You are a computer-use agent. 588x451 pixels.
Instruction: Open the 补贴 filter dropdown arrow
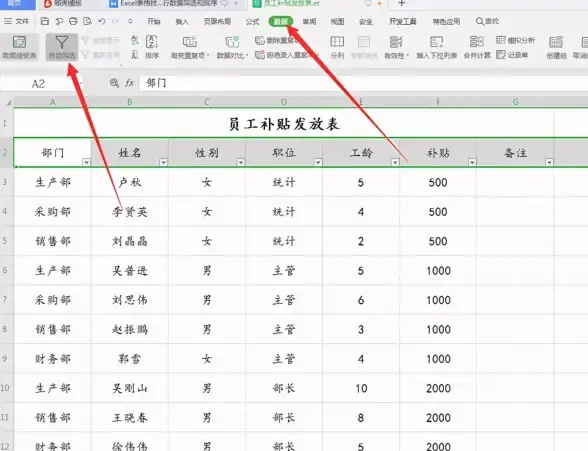point(472,162)
